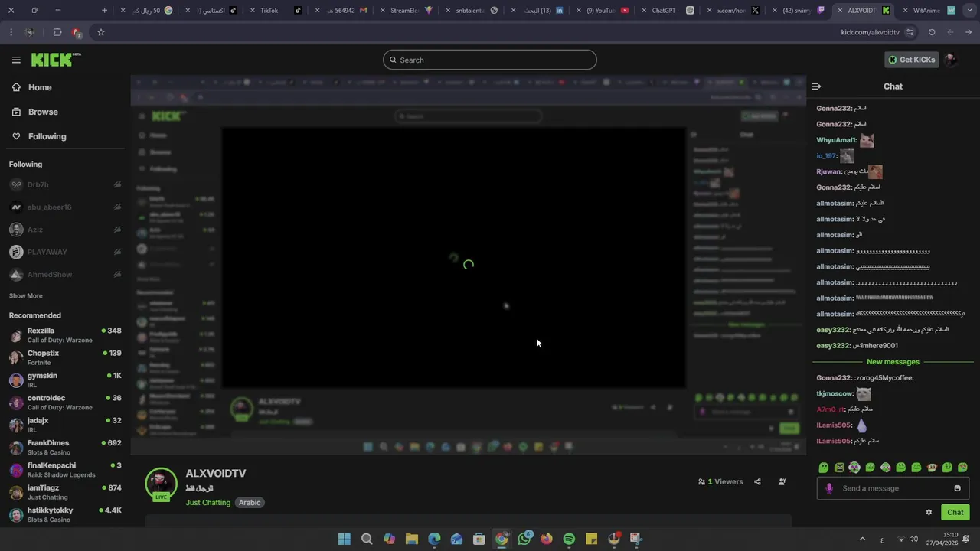The image size is (980, 551).
Task: Open Microsoft Edge from taskbar
Action: 434,539
